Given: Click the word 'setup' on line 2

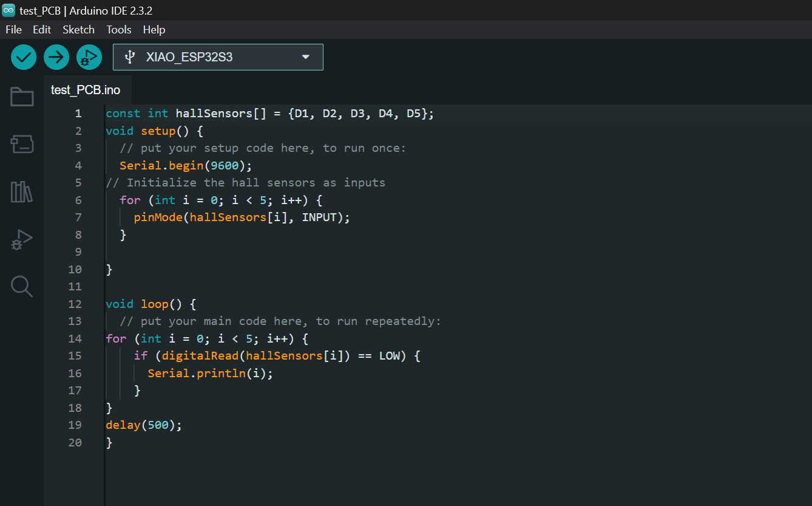Looking at the screenshot, I should coord(158,131).
